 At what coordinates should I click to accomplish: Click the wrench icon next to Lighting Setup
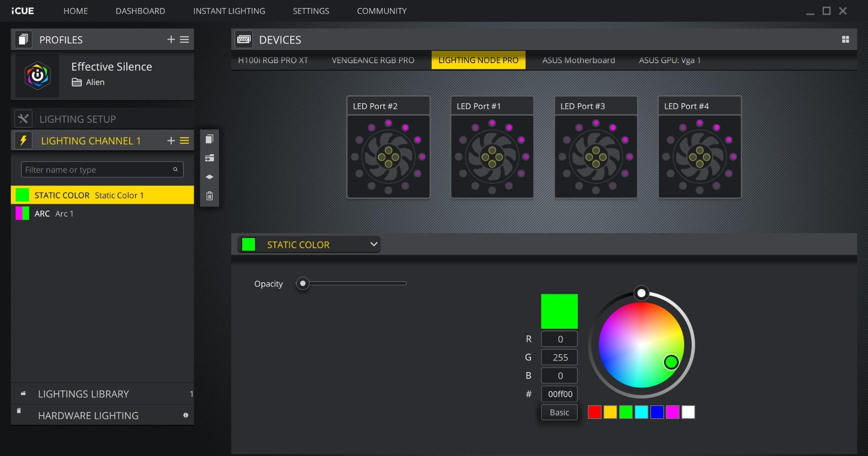[x=24, y=118]
